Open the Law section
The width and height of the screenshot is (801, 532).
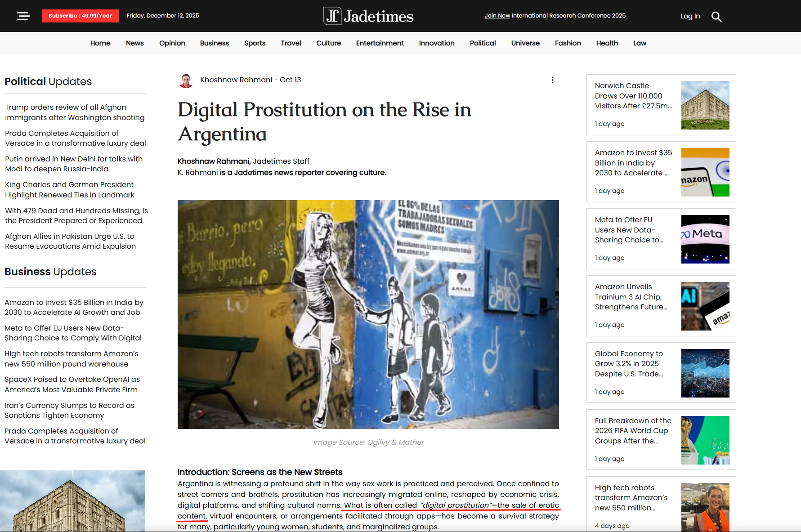(640, 43)
